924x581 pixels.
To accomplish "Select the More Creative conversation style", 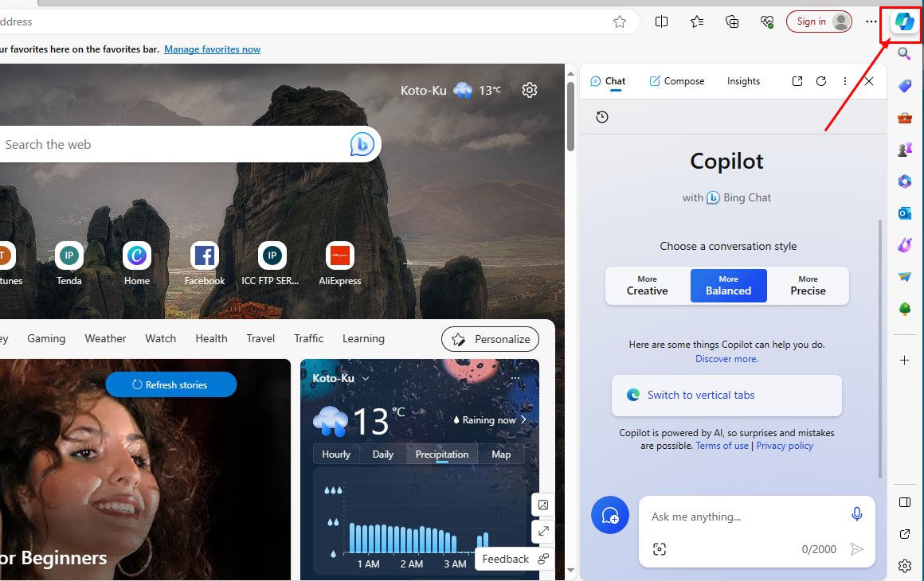I will point(646,285).
